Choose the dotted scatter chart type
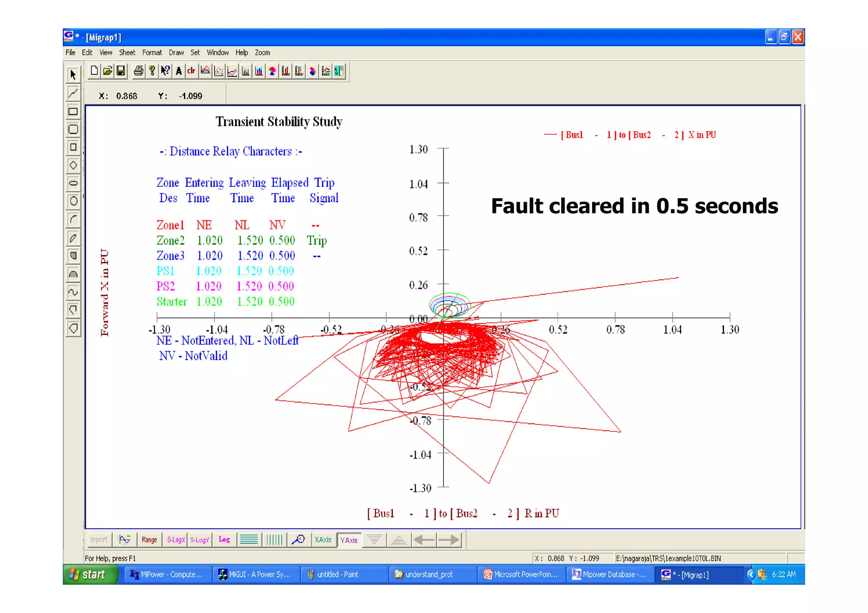Image resolution: width=868 pixels, height=613 pixels. [x=219, y=71]
